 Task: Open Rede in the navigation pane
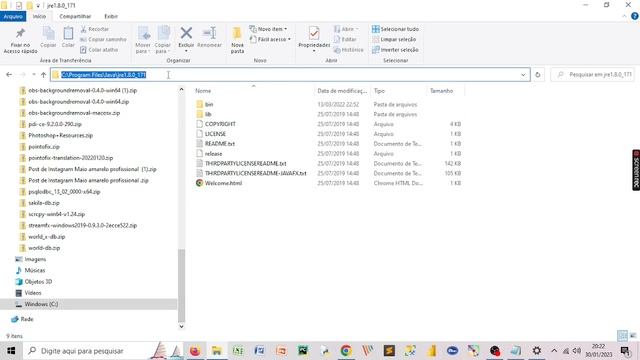[x=27, y=319]
